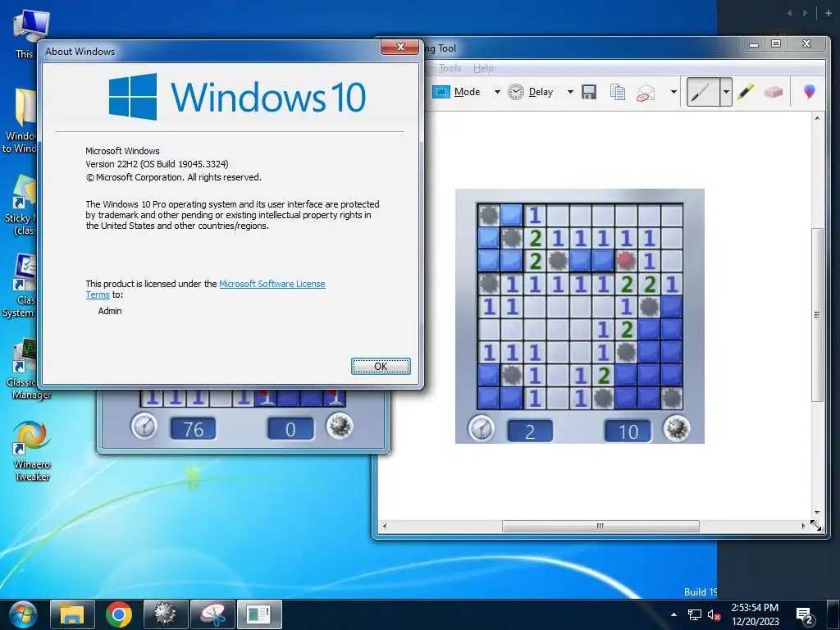Screen dimensions: 840x630
Task: Select the yellow Highlighter tool
Action: click(745, 92)
